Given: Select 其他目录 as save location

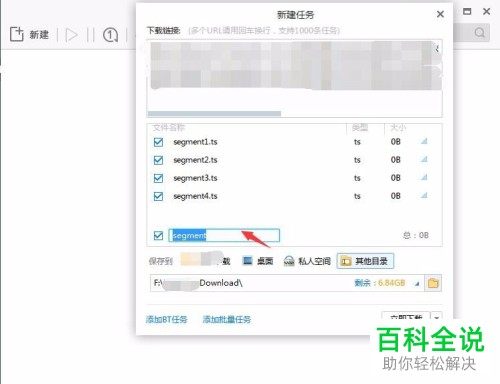Looking at the screenshot, I should [x=365, y=261].
